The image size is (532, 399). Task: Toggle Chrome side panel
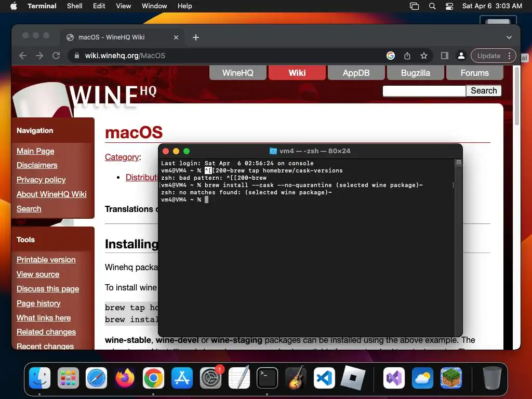[x=445, y=56]
